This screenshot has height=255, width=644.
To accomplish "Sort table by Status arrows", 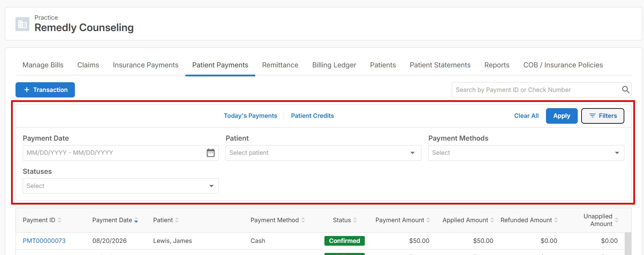I will (355, 220).
